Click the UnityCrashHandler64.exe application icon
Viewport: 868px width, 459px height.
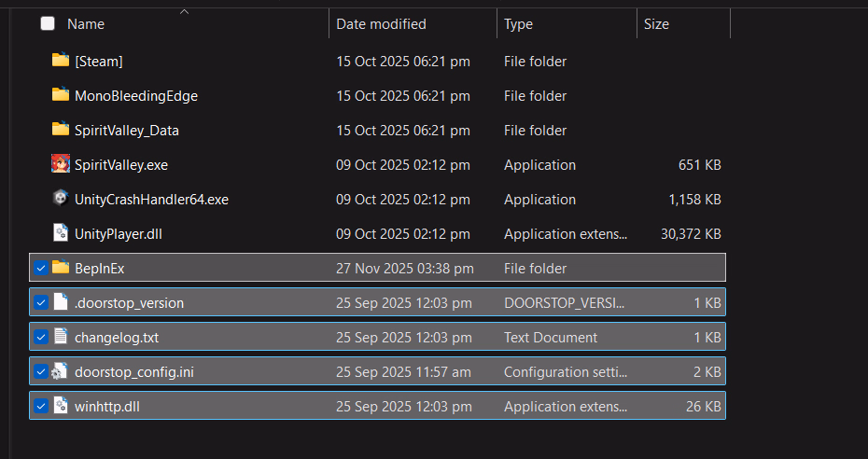[x=61, y=199]
